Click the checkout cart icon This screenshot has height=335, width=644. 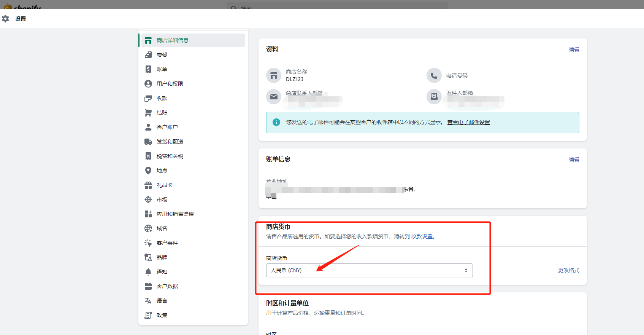click(x=148, y=113)
